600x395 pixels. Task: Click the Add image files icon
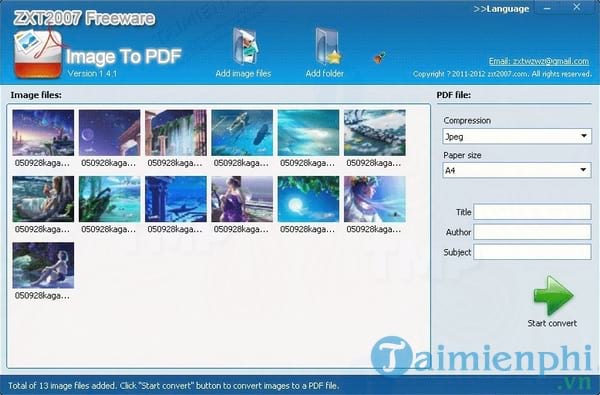(245, 46)
